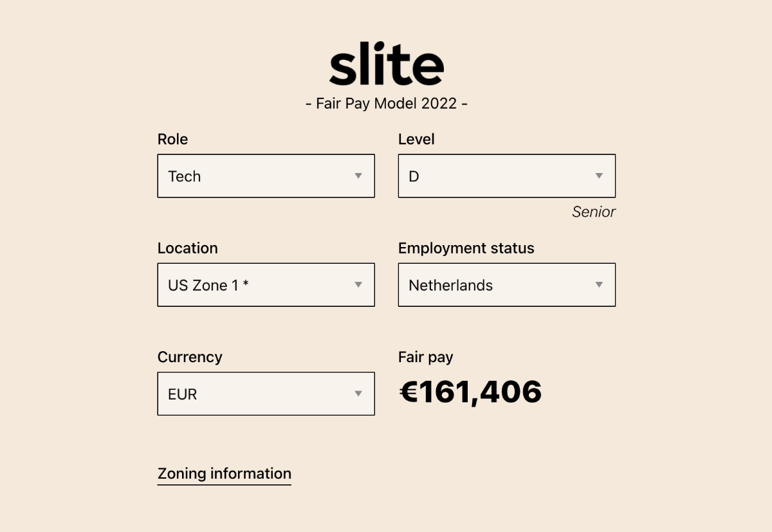Image resolution: width=772 pixels, height=532 pixels.
Task: Click the Role field label
Action: (173, 140)
